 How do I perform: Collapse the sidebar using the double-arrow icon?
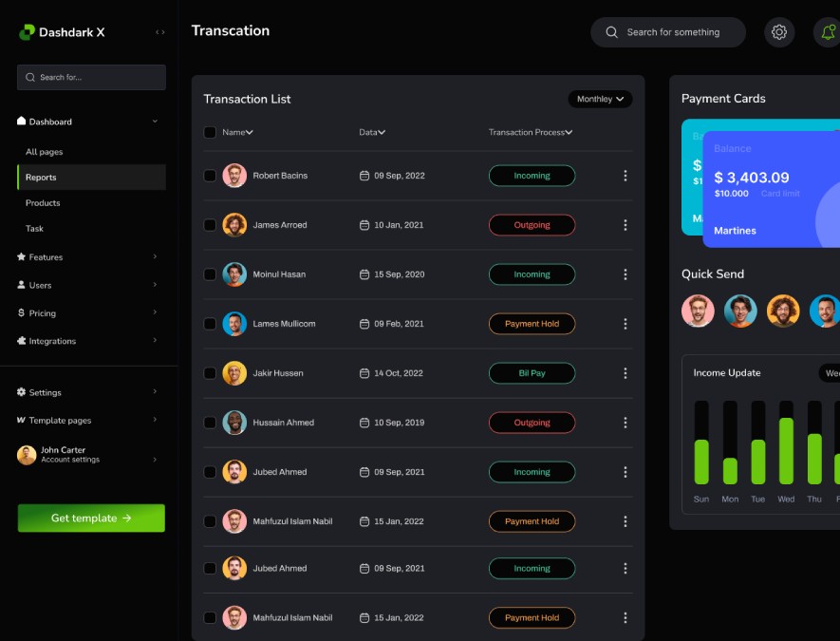(x=159, y=32)
